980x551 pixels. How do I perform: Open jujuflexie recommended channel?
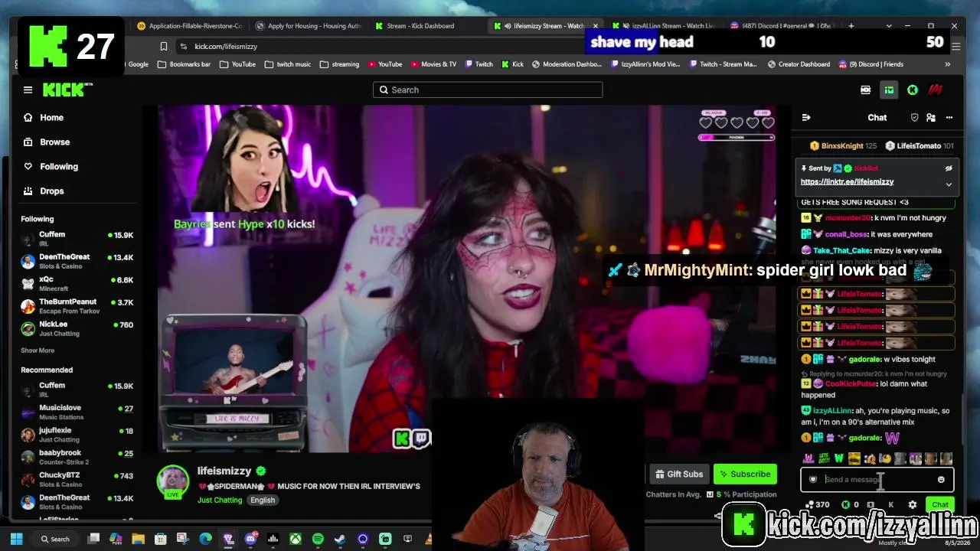[x=77, y=435]
